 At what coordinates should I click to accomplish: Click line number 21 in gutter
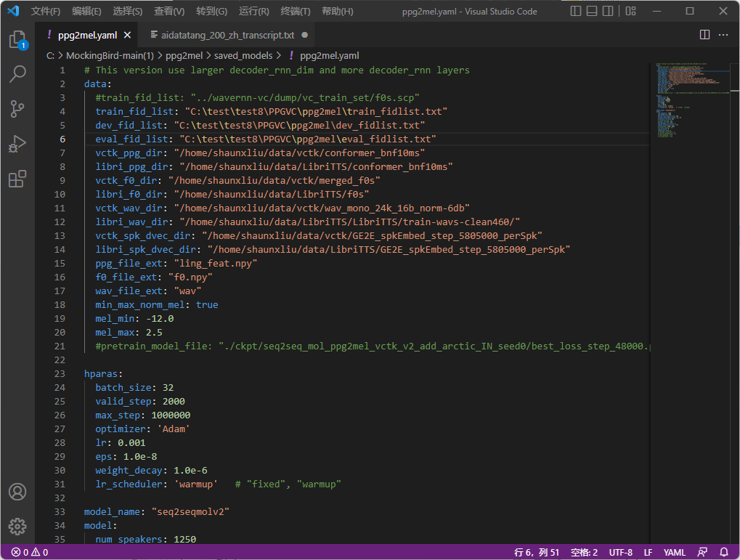pos(60,346)
